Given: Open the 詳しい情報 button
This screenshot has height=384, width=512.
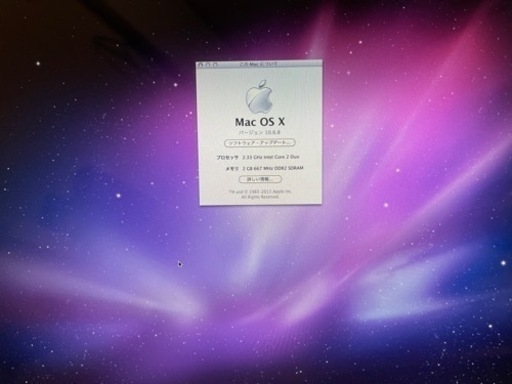Looking at the screenshot, I should click(x=260, y=179).
